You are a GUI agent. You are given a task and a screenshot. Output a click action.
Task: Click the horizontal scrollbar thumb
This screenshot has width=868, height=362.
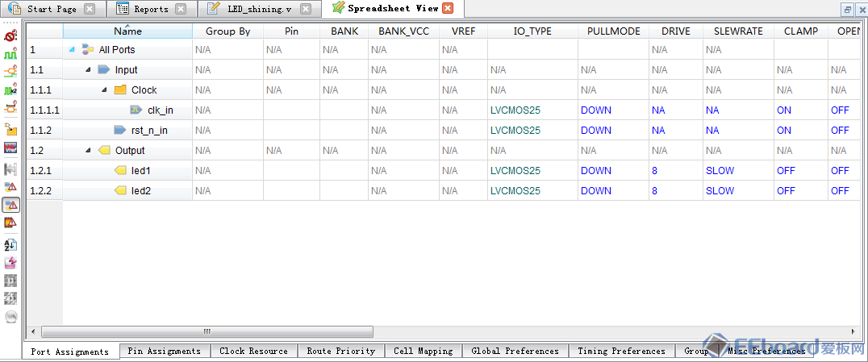tap(207, 331)
